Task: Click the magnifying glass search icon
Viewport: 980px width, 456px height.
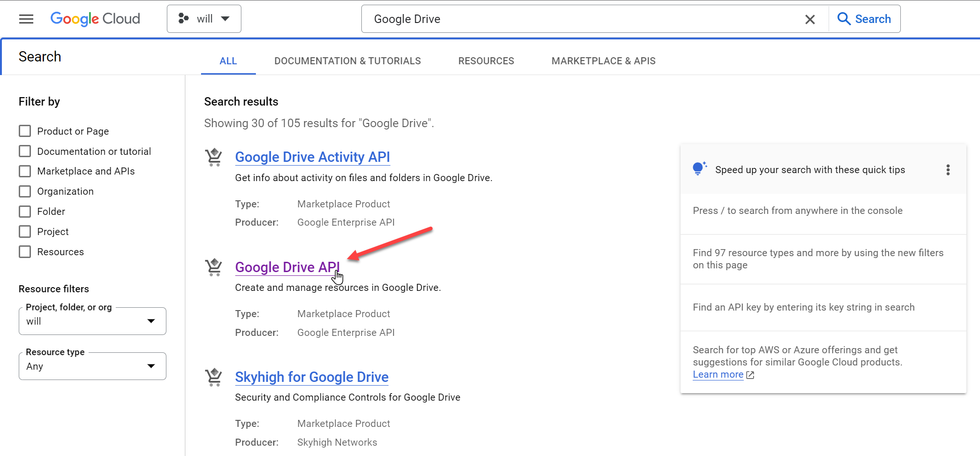Action: 844,19
